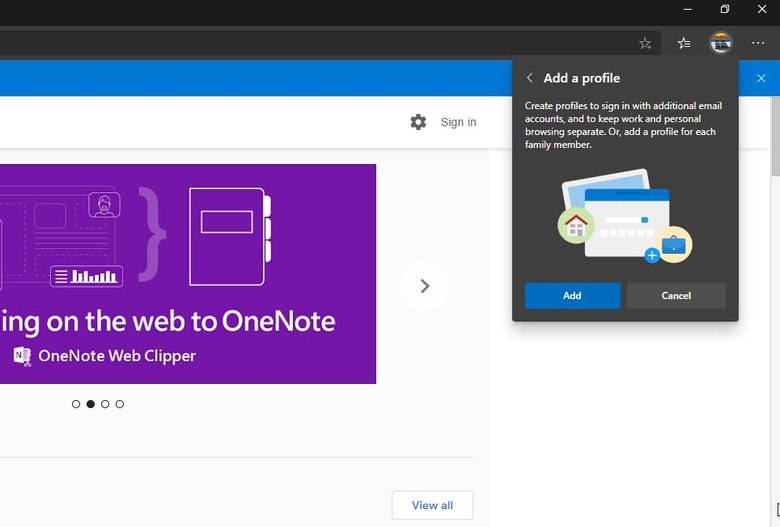Select second carousel dot
The image size is (780, 527).
point(91,404)
